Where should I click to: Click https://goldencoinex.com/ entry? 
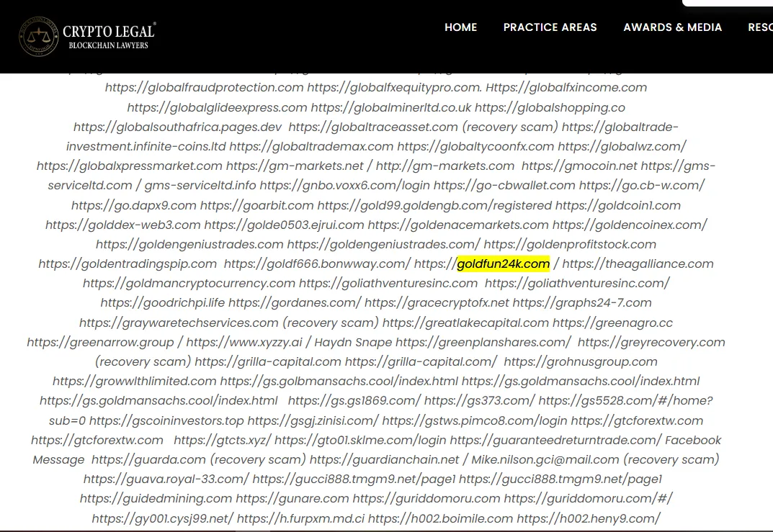pyautogui.click(x=630, y=225)
